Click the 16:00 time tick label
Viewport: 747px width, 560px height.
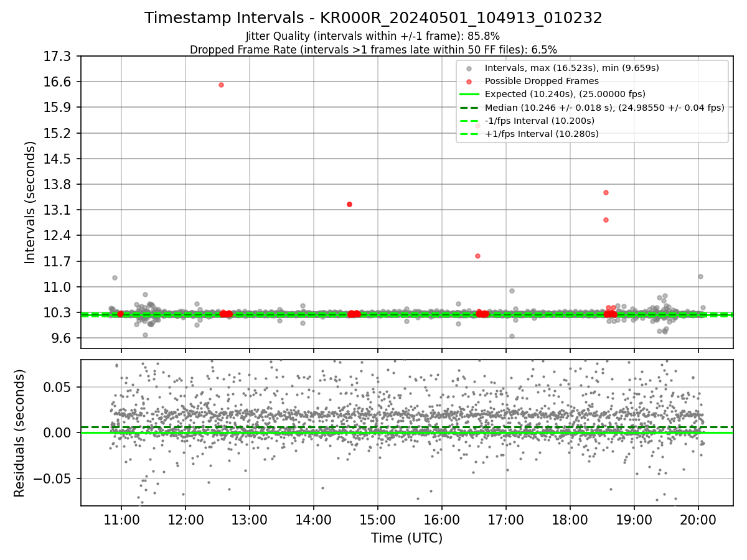click(x=442, y=520)
